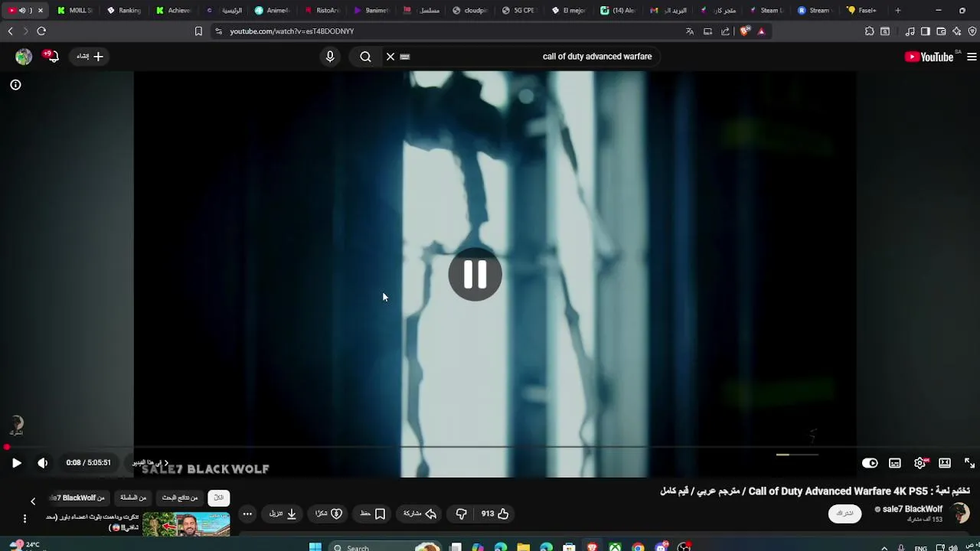The width and height of the screenshot is (980, 551).
Task: Open the browser extensions puzzle icon
Action: click(x=869, y=31)
